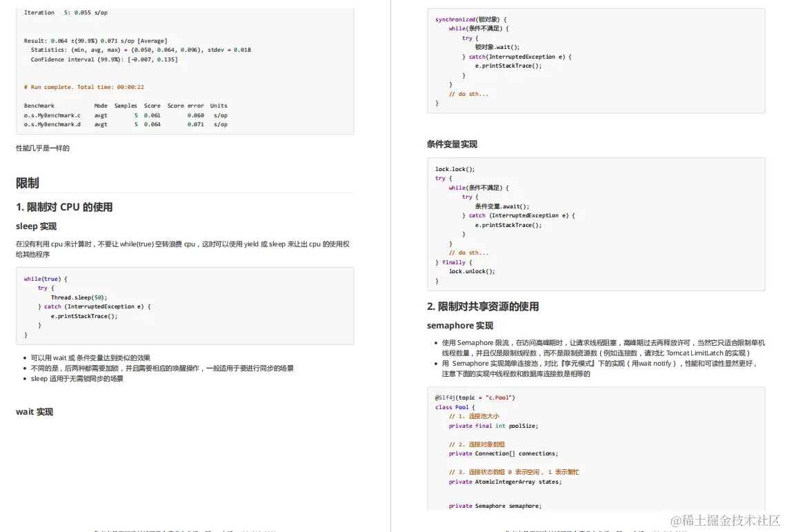Click the 'lock.lock();' code line
785x532 pixels.
pos(455,169)
